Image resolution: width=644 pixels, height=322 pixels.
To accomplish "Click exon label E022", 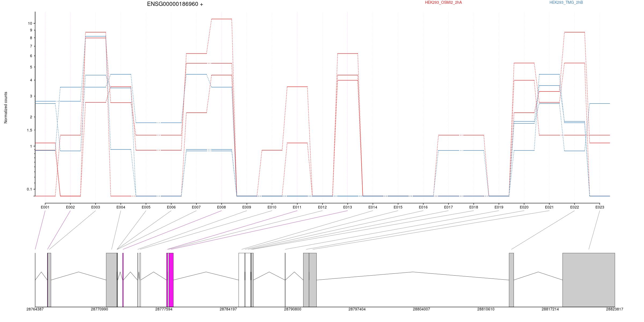I will point(575,207).
